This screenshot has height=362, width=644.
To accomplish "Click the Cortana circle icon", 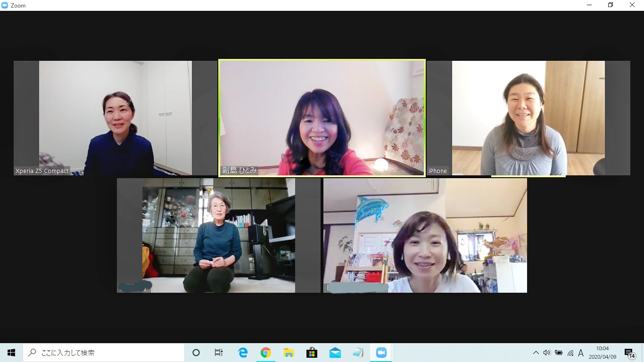I will click(x=196, y=353).
